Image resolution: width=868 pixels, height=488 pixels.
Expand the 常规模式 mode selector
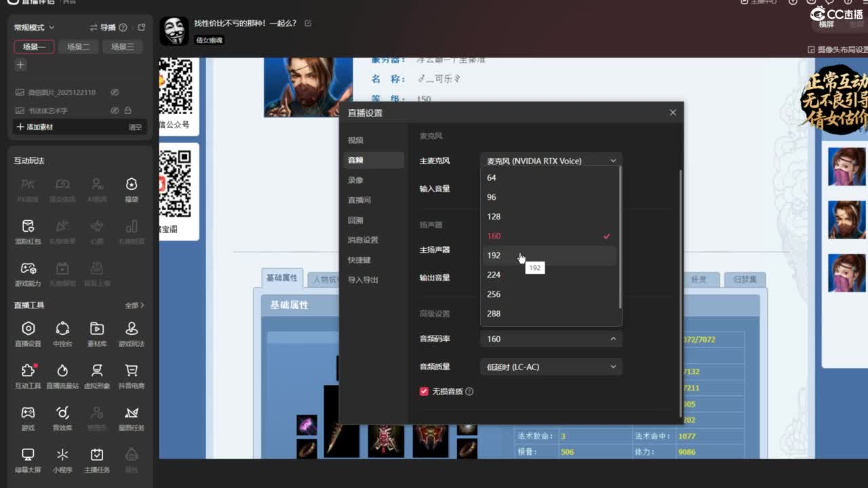tap(34, 28)
